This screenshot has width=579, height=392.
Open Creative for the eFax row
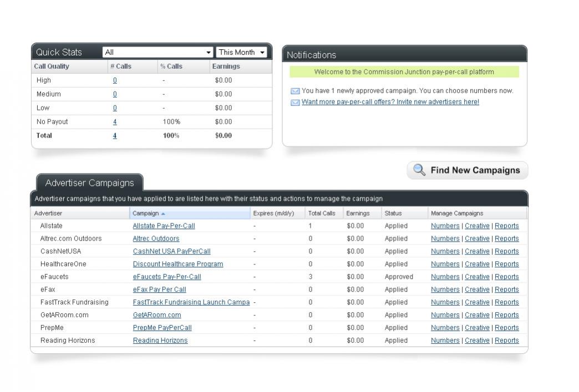point(477,289)
